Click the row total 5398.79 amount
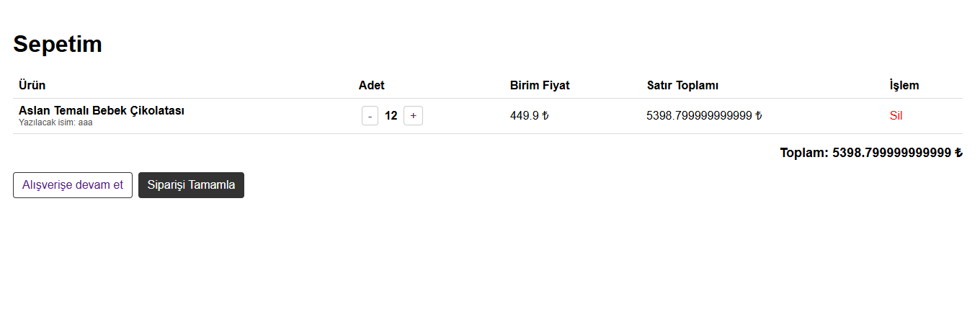Screen dimensions: 980x317 (x=699, y=116)
